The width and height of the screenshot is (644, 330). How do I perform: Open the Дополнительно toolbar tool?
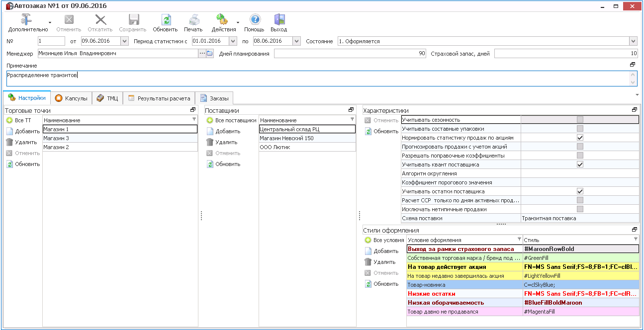pos(28,23)
